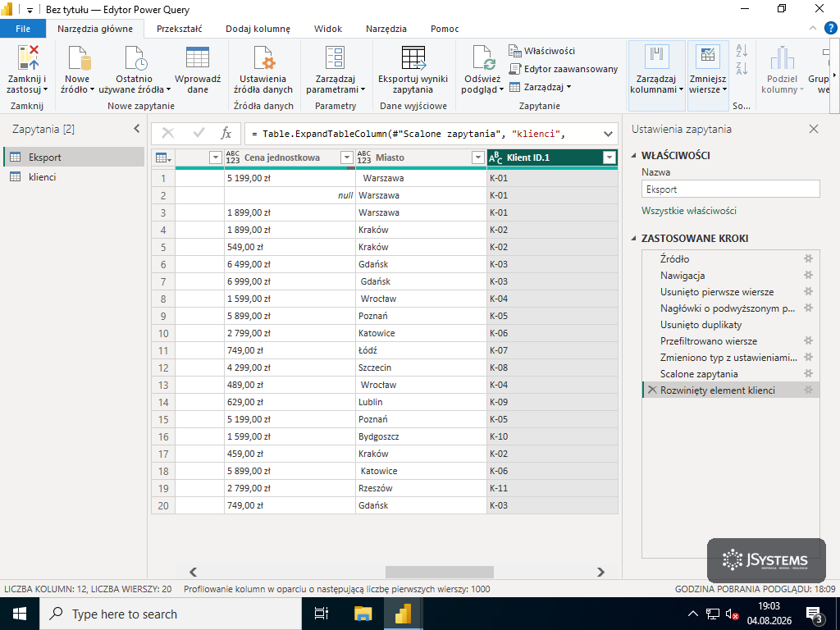Open filter dropdown of unnamed first column
The height and width of the screenshot is (630, 840).
(216, 157)
